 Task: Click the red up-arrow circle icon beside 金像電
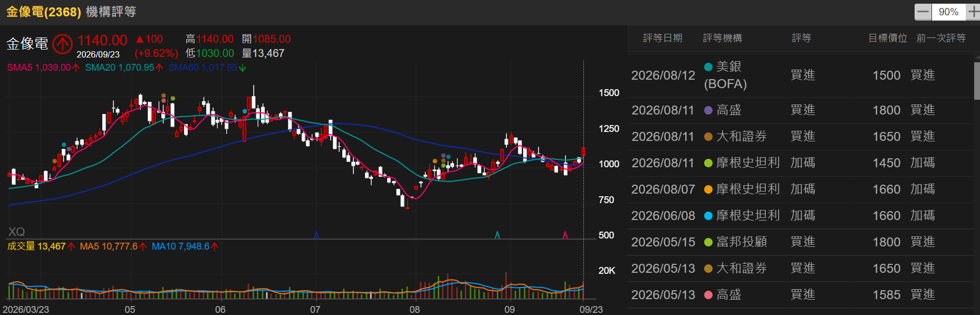point(62,44)
